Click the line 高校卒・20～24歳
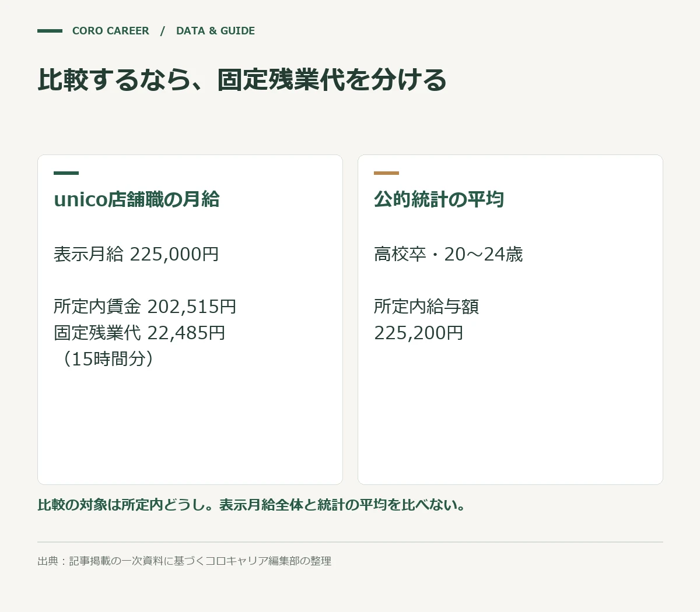This screenshot has height=612, width=700. coord(449,254)
